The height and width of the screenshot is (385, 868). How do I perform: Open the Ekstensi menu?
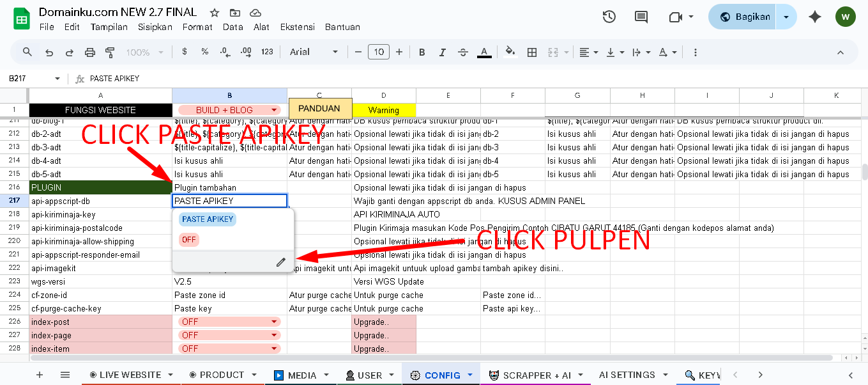[x=298, y=27]
